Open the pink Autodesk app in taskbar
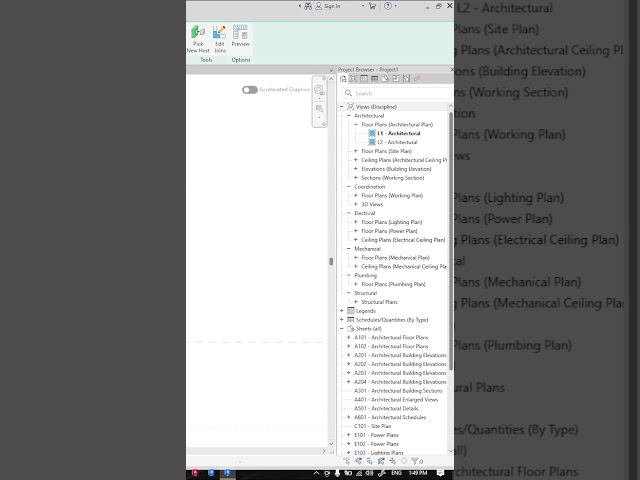640x480 pixels. click(x=195, y=473)
